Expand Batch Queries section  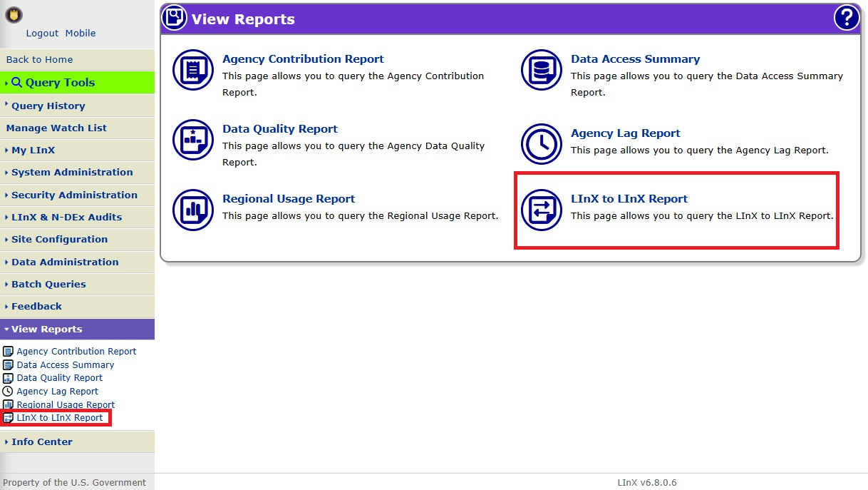click(77, 284)
